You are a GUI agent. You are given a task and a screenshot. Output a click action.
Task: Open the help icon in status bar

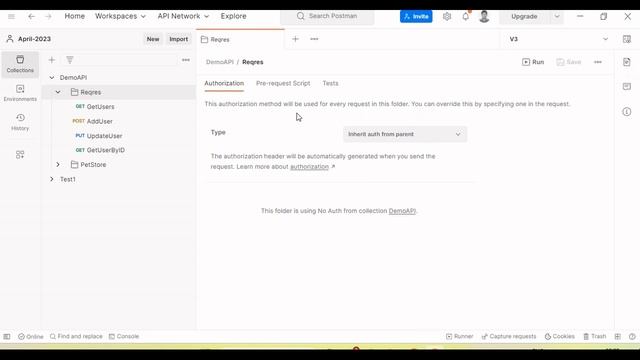pos(632,337)
